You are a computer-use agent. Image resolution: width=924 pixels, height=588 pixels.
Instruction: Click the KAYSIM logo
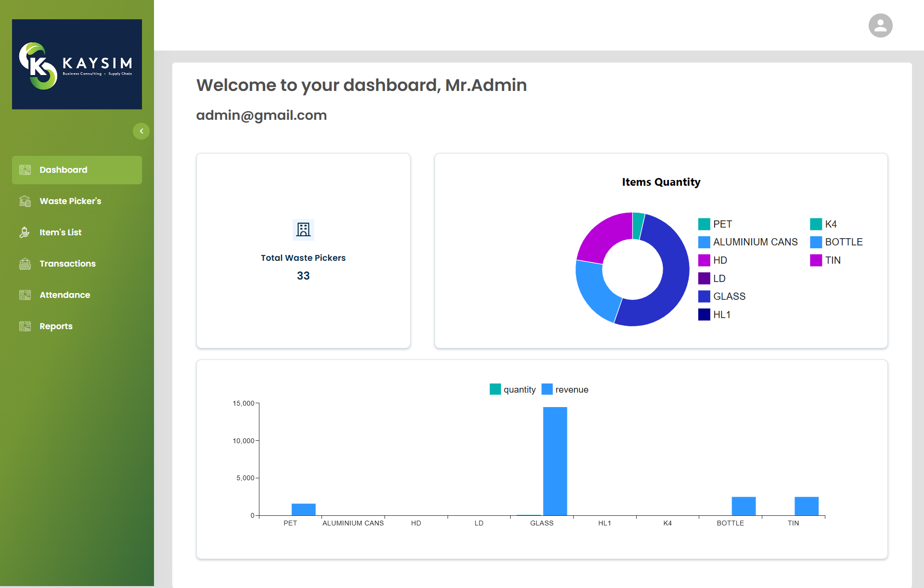click(77, 64)
